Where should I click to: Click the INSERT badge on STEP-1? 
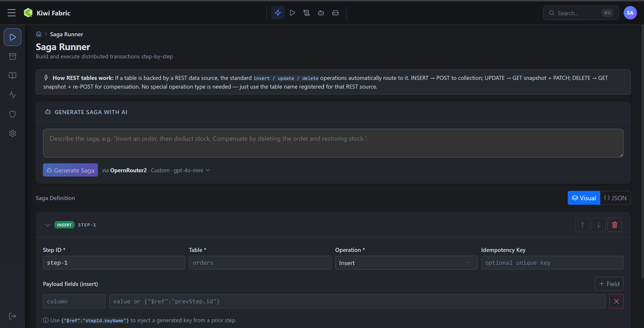64,225
